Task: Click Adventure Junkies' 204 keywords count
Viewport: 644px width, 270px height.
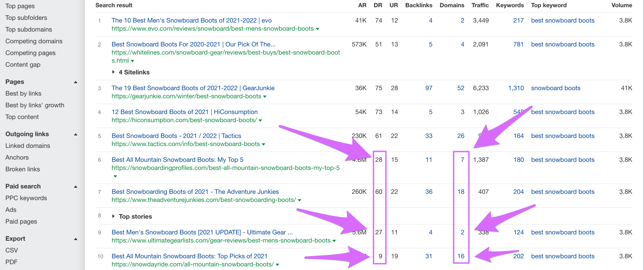Action: pyautogui.click(x=518, y=192)
